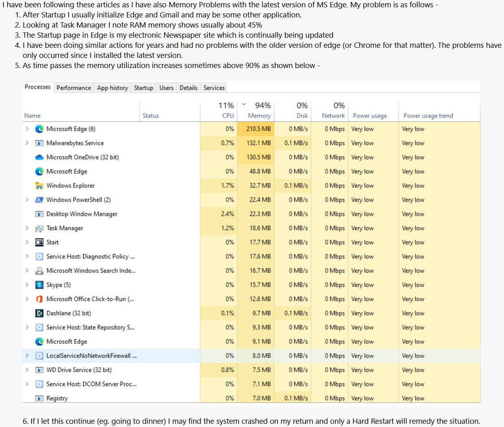Click the Microsoft Office Click-to-Run icon
Viewport: 504px width, 427px height.
point(39,299)
